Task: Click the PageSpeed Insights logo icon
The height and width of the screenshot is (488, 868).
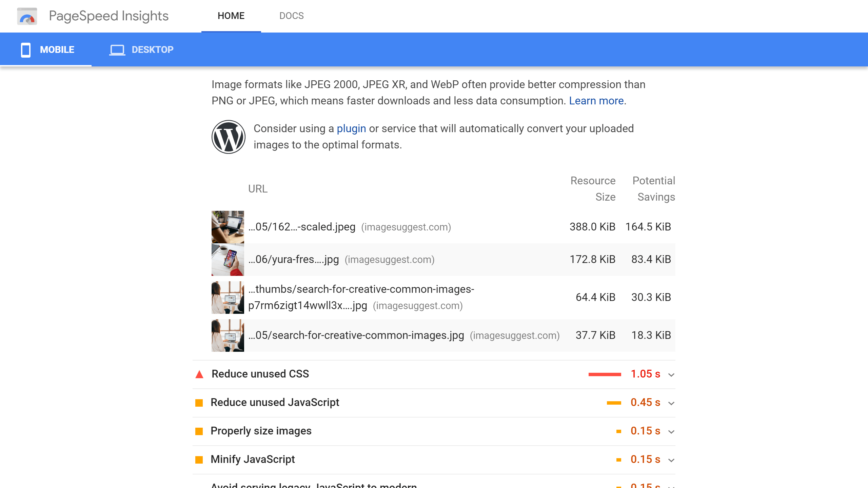Action: pos(26,16)
